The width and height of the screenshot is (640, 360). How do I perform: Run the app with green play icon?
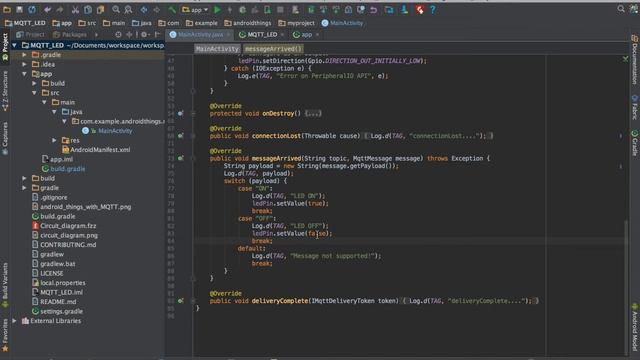(218, 9)
